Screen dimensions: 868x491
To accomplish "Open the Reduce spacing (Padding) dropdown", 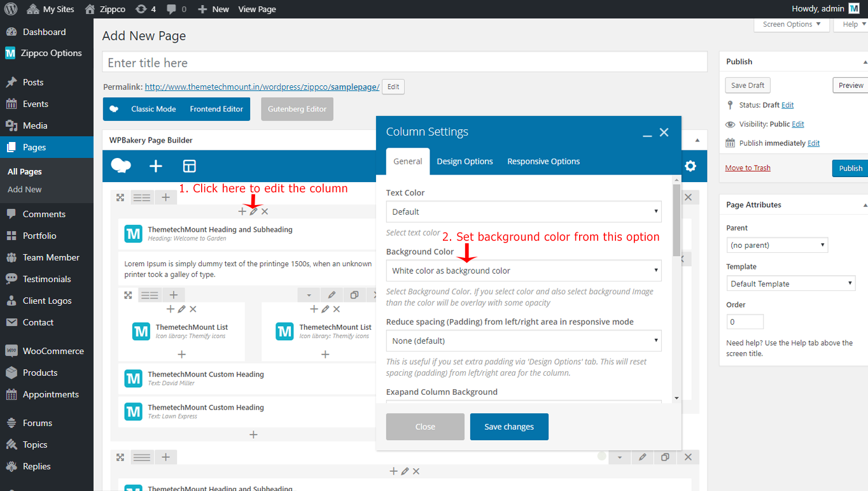I will (524, 341).
